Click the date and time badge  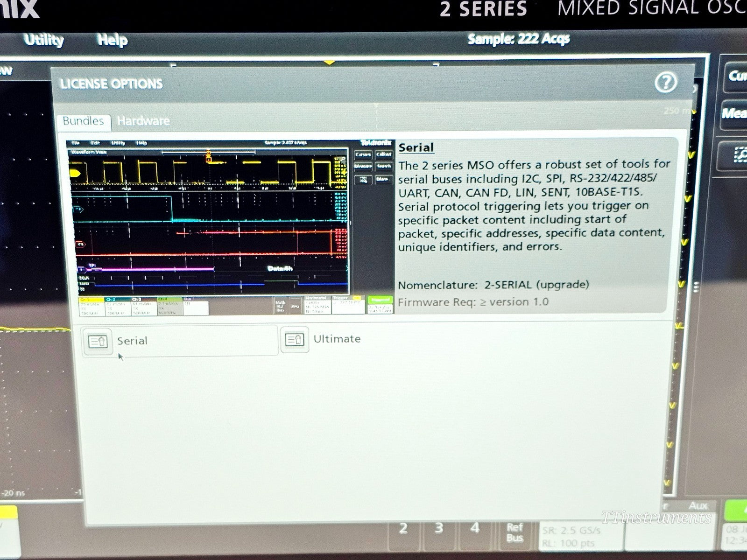tap(734, 536)
